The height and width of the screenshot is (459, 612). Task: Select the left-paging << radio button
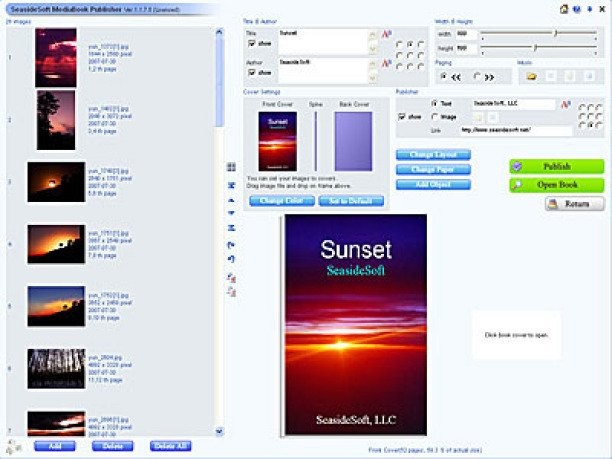(443, 76)
